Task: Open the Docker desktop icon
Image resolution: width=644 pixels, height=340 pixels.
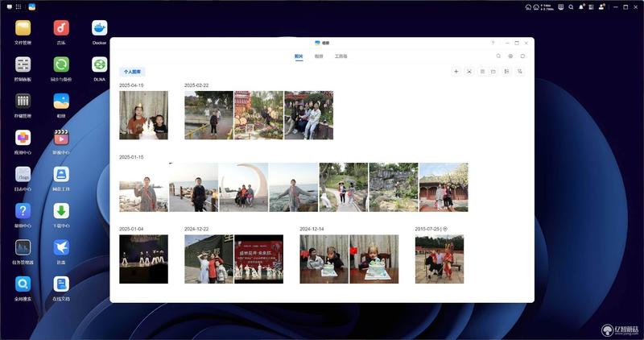Action: [x=99, y=28]
